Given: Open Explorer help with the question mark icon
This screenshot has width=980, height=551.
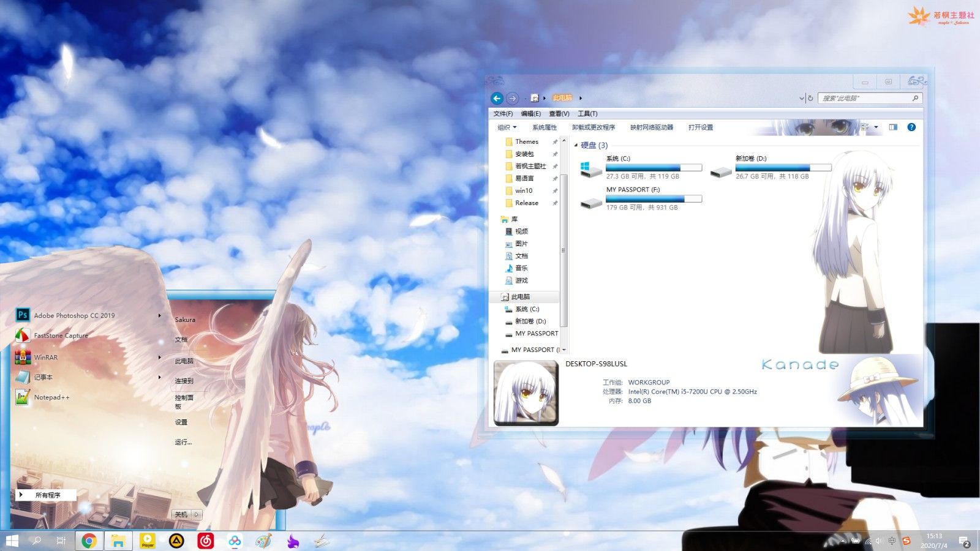Looking at the screenshot, I should [911, 127].
